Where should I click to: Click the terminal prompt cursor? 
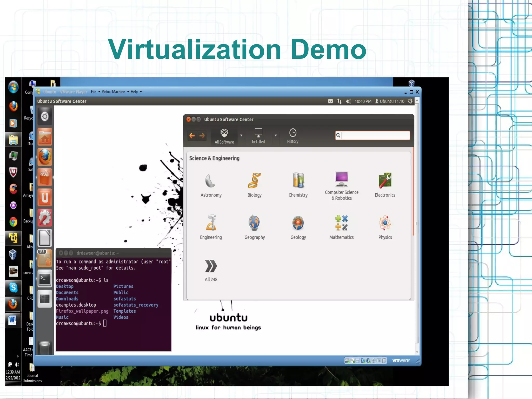coord(105,323)
